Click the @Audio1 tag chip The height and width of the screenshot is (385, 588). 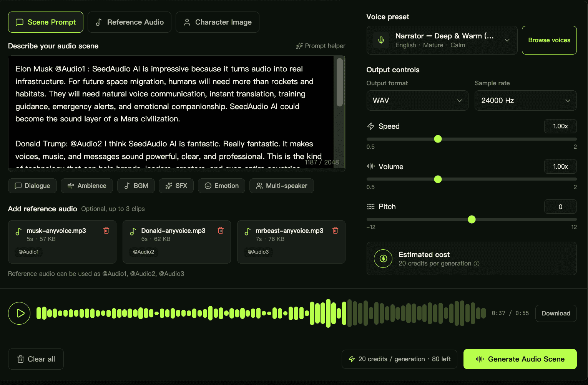tap(28, 252)
